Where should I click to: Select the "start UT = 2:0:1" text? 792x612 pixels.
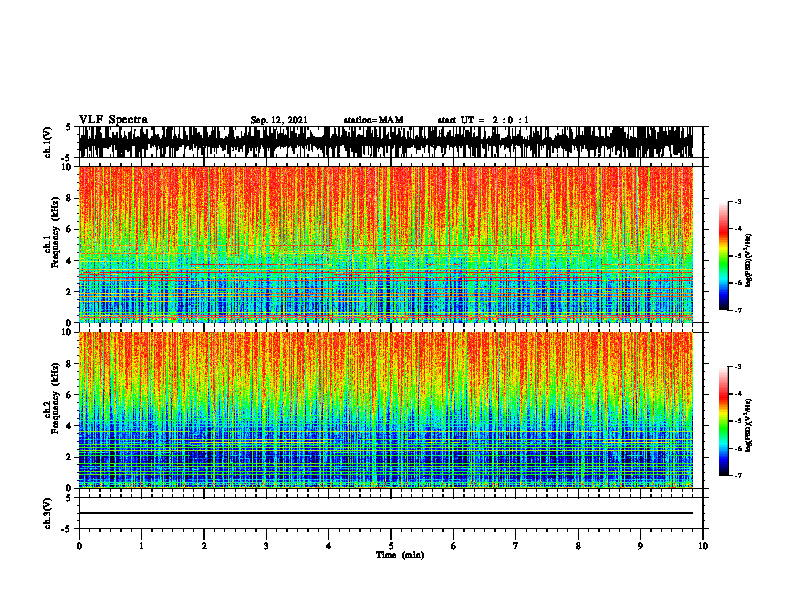point(483,120)
